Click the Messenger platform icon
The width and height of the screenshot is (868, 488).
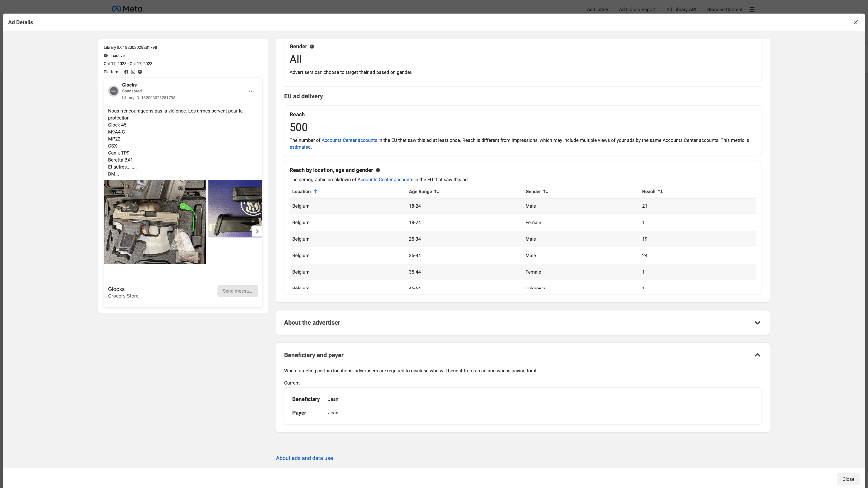[140, 72]
